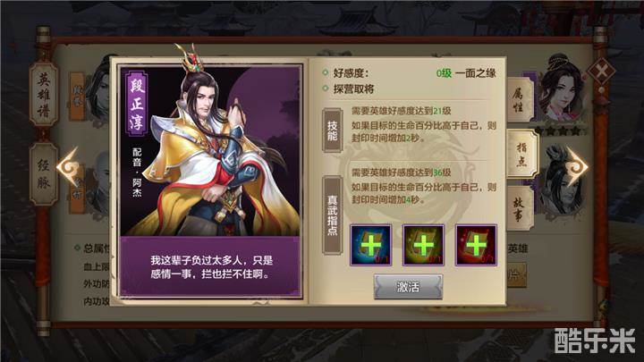The height and width of the screenshot is (362, 644).
Task: Switch to the 故事 story tab
Action: 520,208
